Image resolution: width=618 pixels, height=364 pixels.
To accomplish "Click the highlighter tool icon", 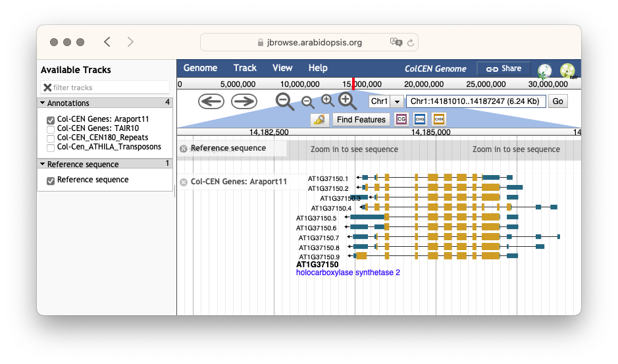I will click(320, 120).
